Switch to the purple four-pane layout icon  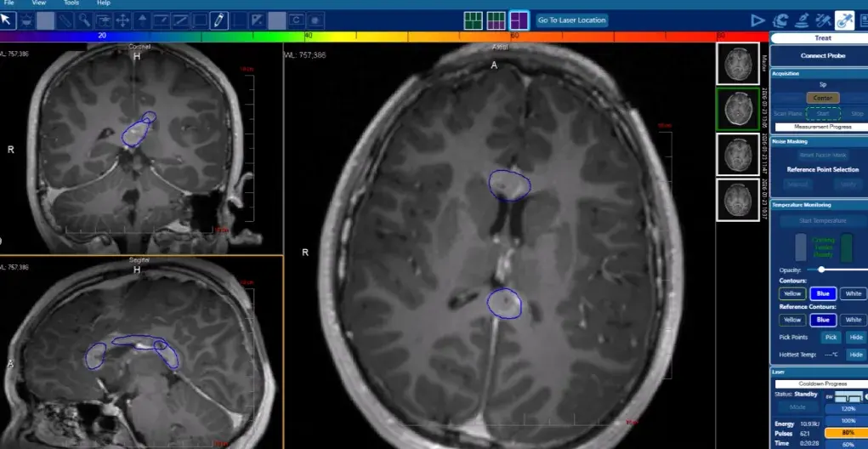click(x=519, y=20)
